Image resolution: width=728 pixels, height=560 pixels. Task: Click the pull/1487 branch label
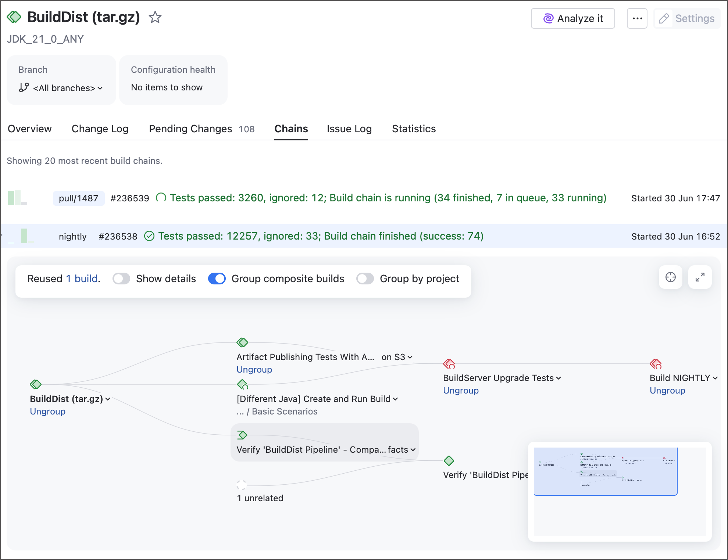(79, 198)
